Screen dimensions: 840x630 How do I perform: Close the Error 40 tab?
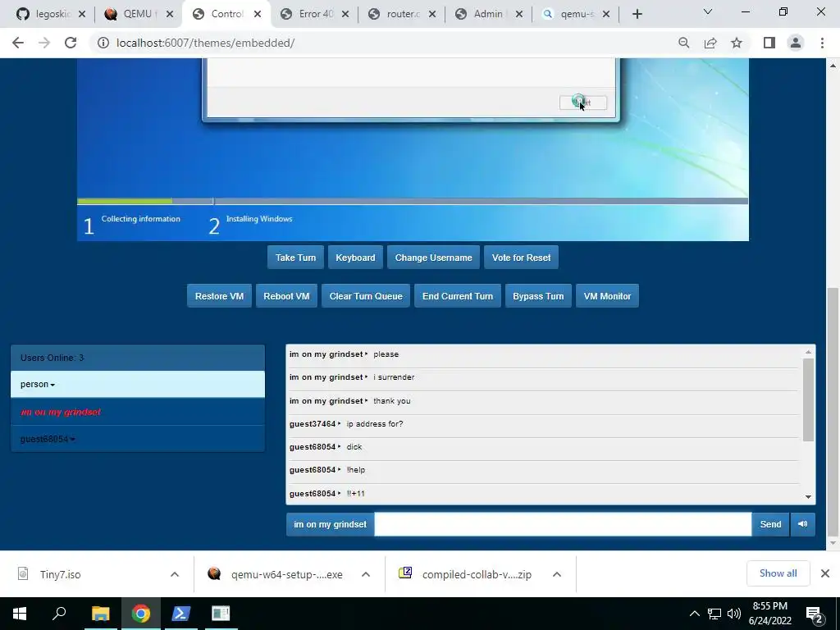click(345, 15)
